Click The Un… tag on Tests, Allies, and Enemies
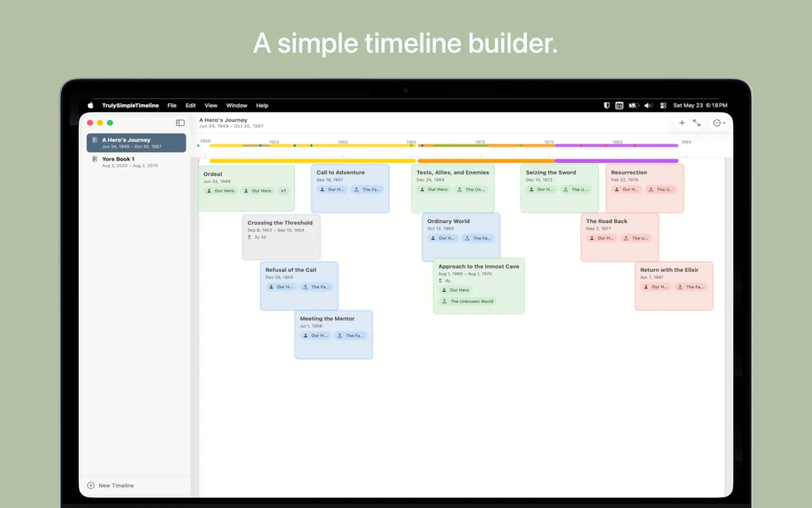 coord(471,189)
